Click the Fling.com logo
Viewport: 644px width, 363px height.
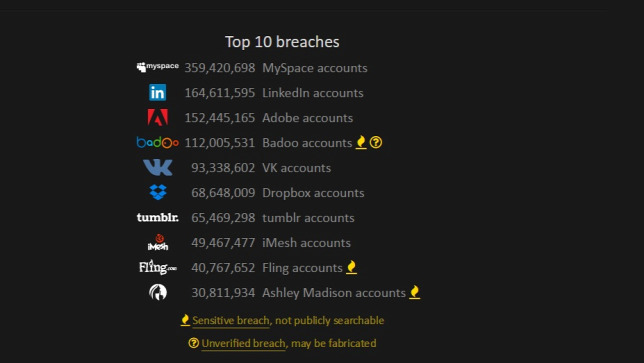(x=158, y=267)
